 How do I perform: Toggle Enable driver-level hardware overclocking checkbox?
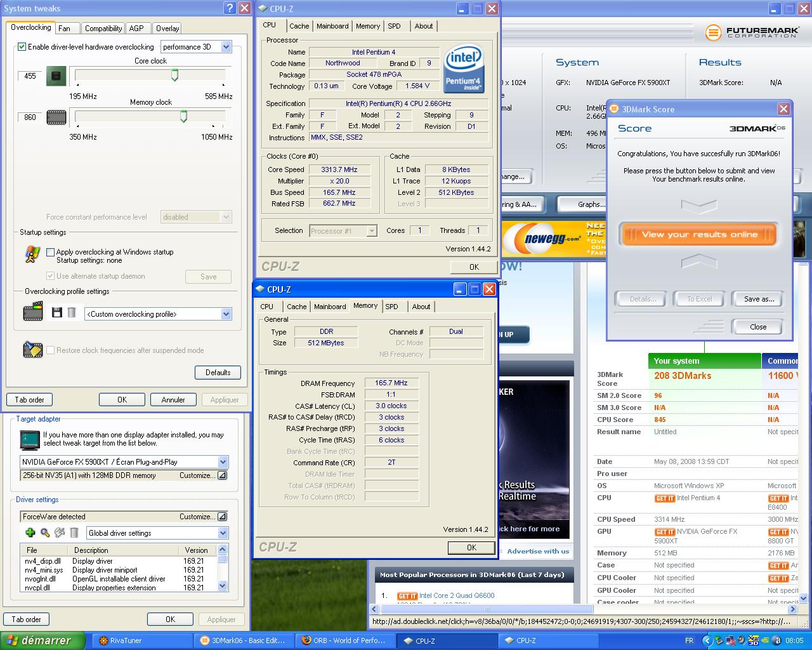click(22, 47)
